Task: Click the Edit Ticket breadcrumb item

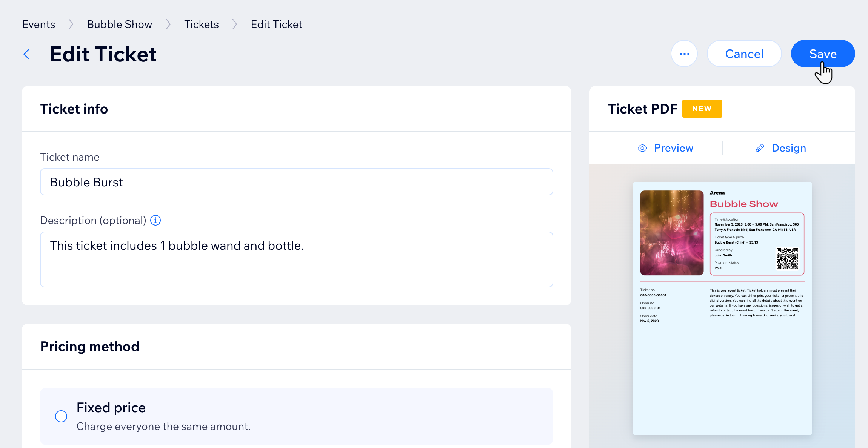Action: [277, 25]
